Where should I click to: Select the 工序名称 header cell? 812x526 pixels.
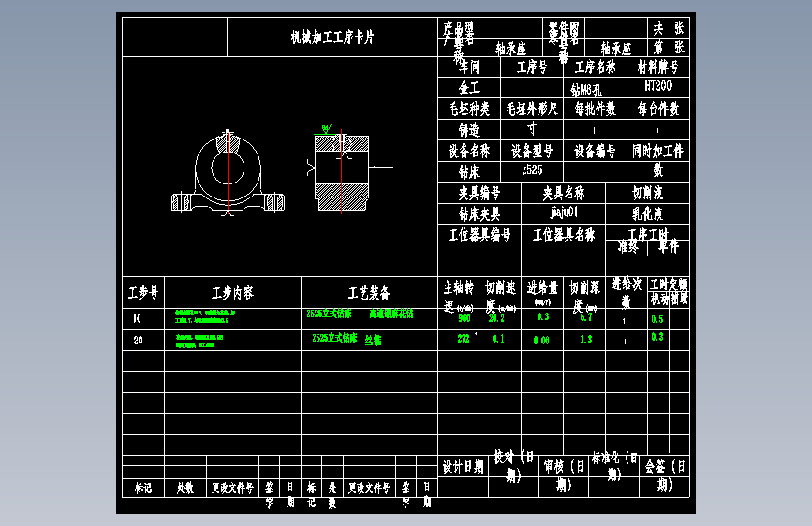pos(595,66)
